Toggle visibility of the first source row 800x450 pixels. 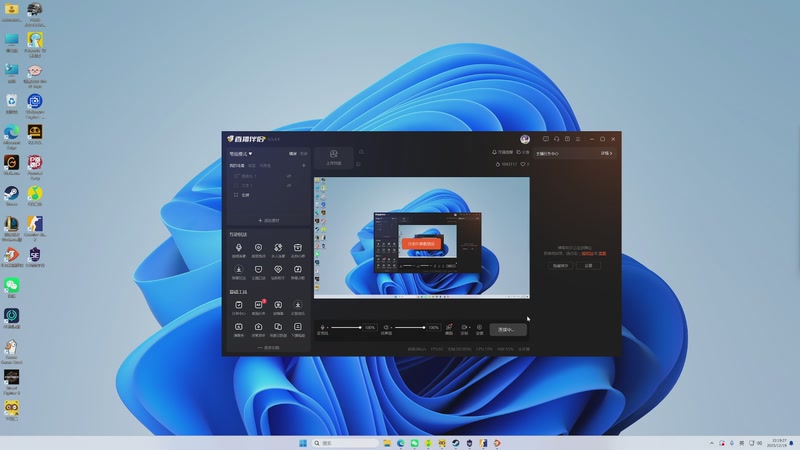[289, 176]
